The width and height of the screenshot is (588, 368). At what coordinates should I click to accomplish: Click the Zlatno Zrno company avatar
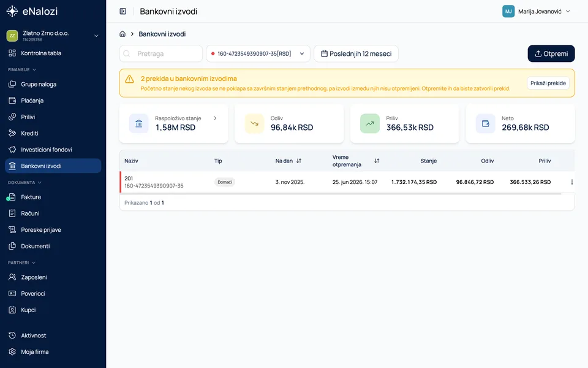click(12, 36)
